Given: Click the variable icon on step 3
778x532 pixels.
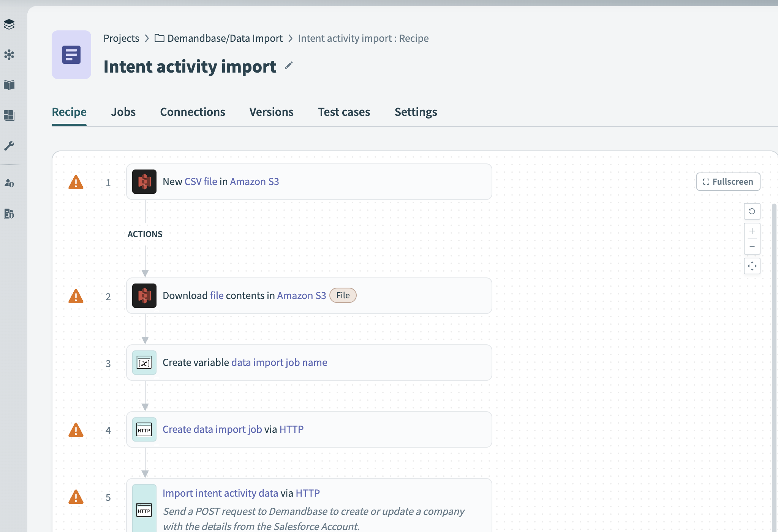Looking at the screenshot, I should point(144,363).
